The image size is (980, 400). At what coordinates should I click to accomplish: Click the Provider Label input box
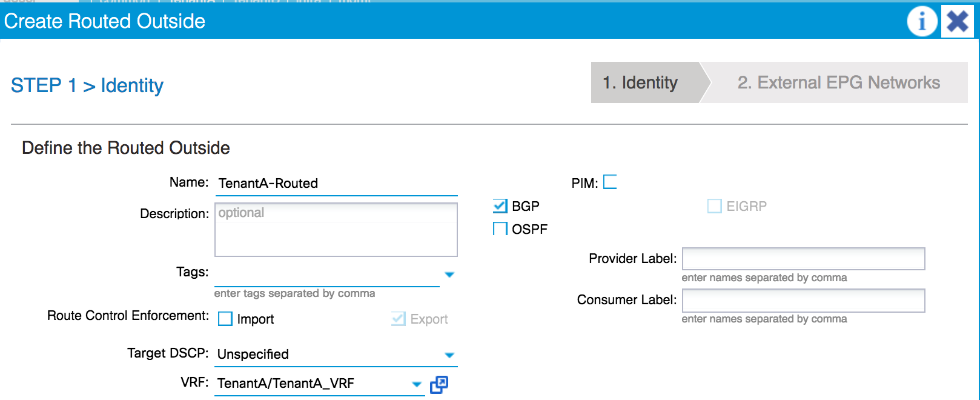(803, 259)
